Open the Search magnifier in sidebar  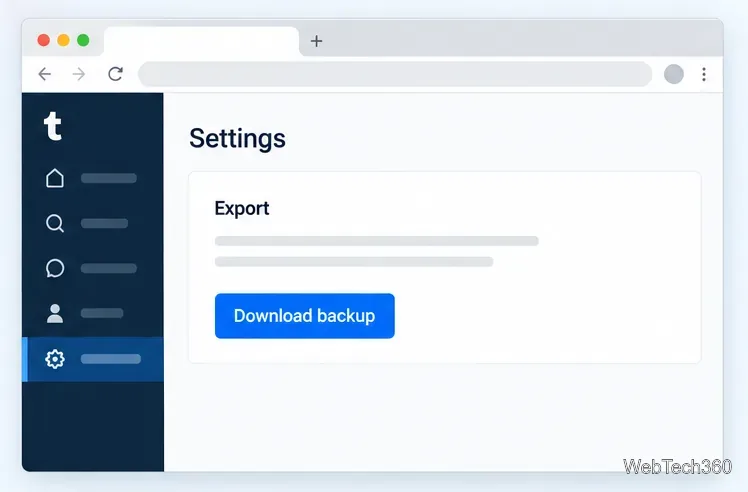pyautogui.click(x=55, y=223)
